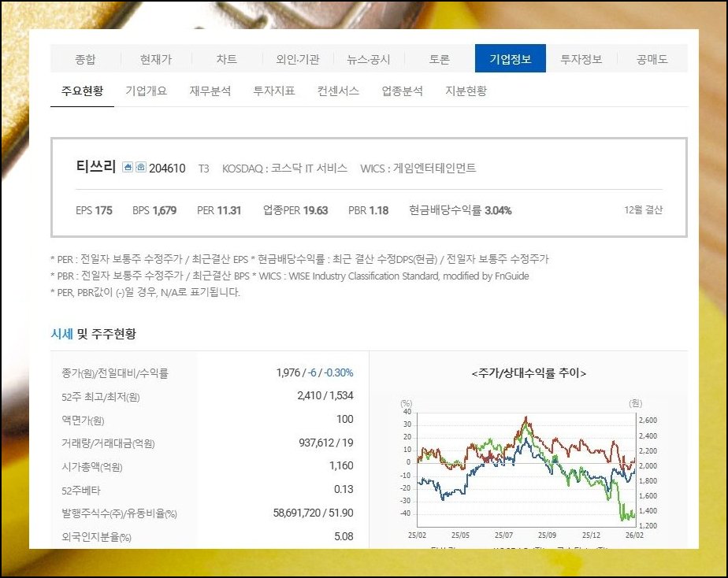Click the 52주베타 value 0.13
Screen dimensions: 728x578
tap(344, 489)
